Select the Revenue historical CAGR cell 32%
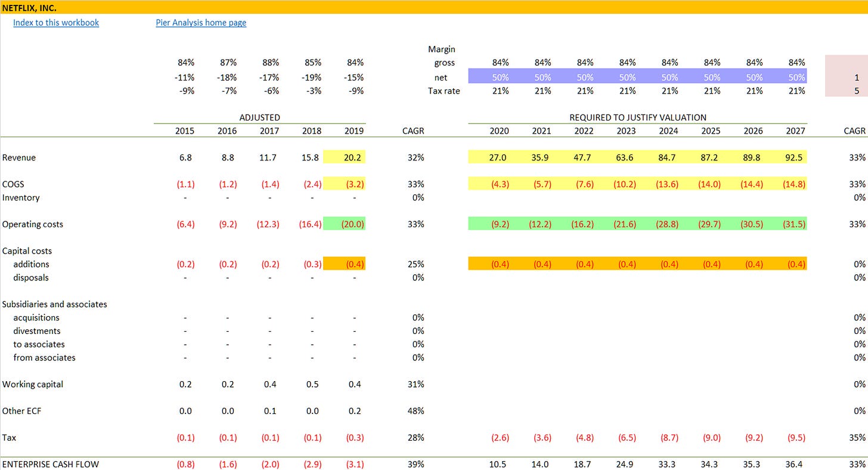 tap(415, 157)
